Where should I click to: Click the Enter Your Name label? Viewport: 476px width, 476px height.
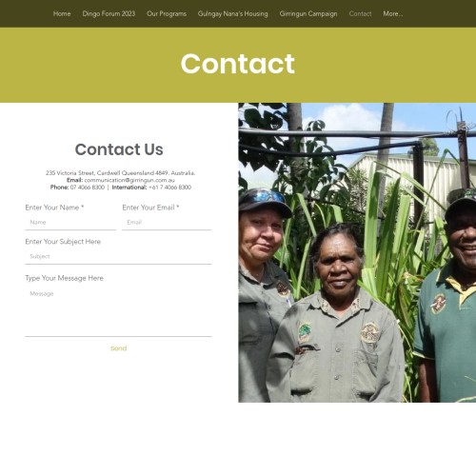point(54,208)
